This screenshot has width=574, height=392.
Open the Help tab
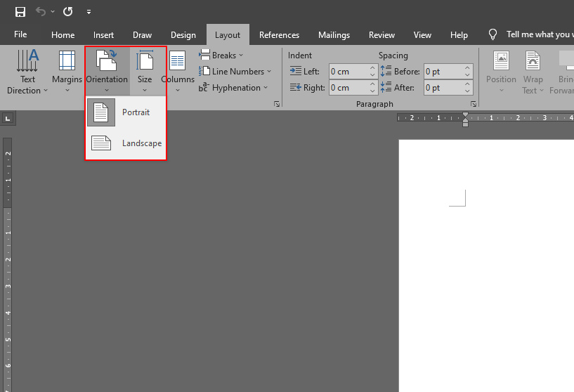459,34
